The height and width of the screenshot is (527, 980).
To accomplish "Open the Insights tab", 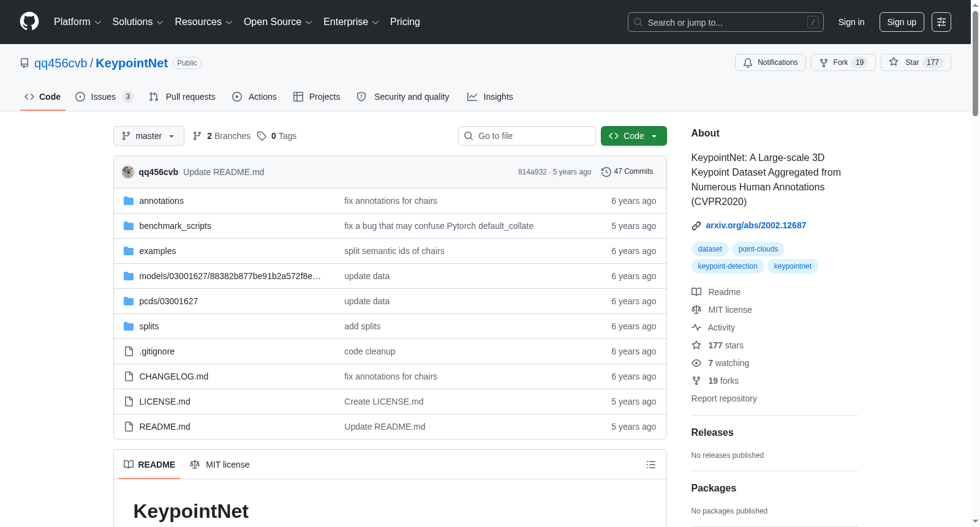I will point(490,97).
